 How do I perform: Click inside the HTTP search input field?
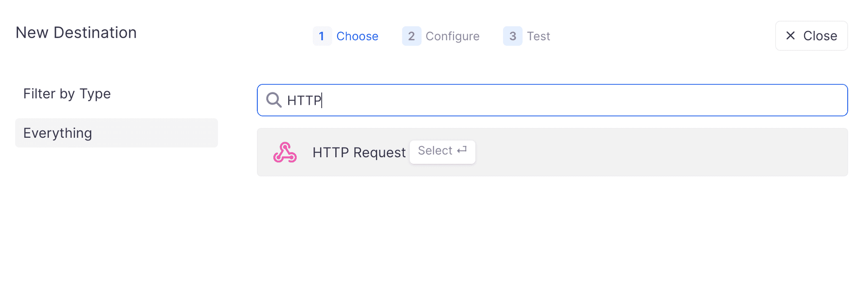[551, 100]
